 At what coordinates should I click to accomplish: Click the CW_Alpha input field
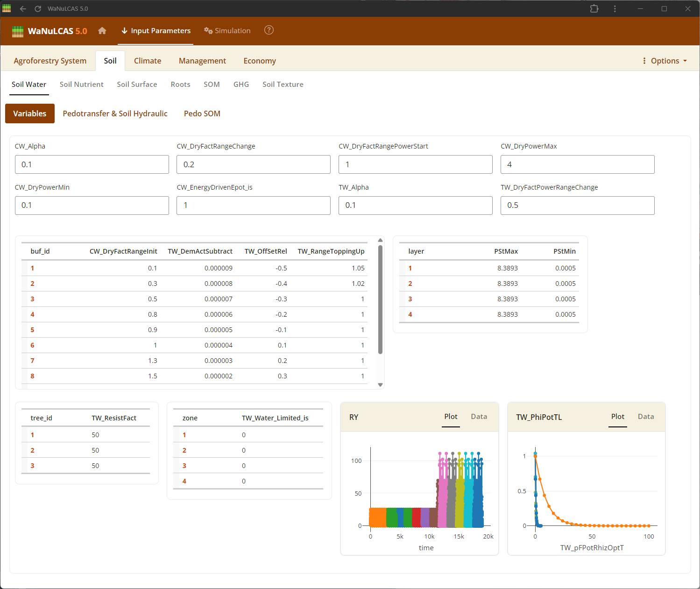coord(92,164)
